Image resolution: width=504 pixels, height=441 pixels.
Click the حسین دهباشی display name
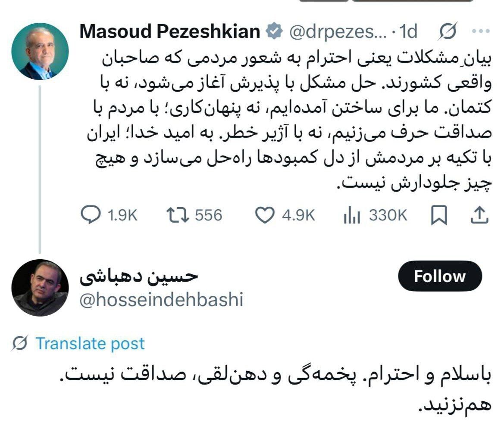coord(139,276)
